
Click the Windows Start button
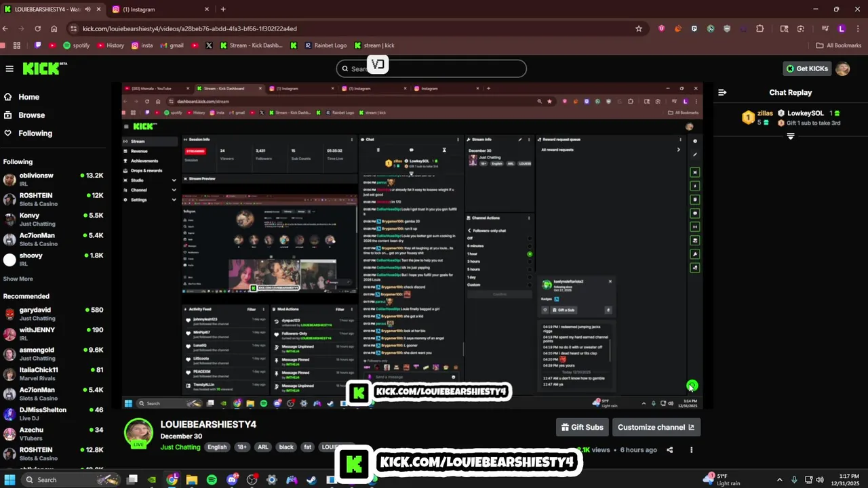click(9, 480)
